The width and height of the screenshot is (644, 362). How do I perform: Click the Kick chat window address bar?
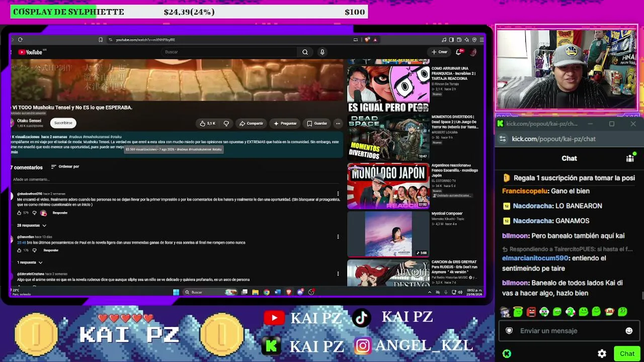(x=567, y=139)
